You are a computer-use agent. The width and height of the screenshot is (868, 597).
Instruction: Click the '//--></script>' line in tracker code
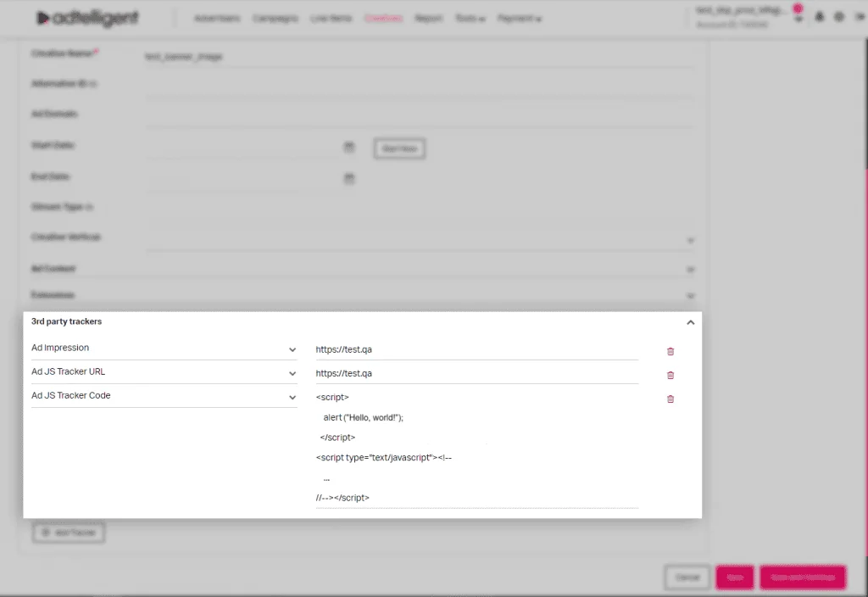pyautogui.click(x=342, y=498)
